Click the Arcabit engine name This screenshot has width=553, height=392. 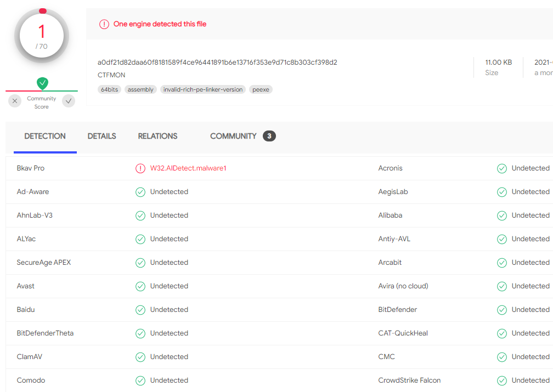coord(390,263)
